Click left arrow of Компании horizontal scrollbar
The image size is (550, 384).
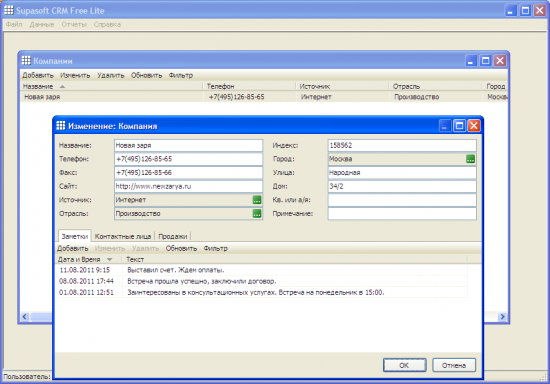click(x=24, y=317)
